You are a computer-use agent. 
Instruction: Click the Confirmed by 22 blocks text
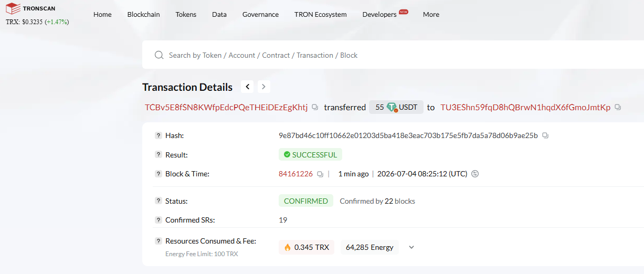[x=377, y=201]
